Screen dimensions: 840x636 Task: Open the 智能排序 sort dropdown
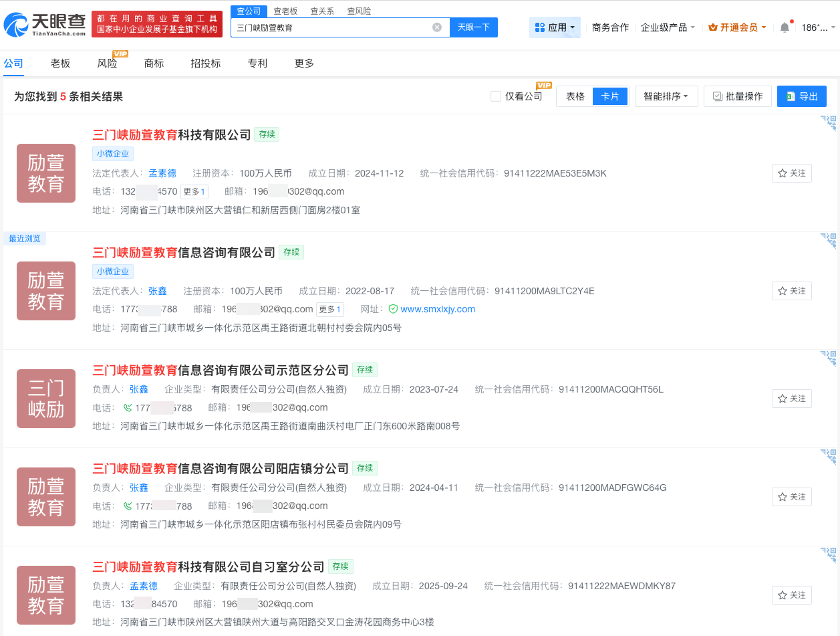tap(666, 96)
